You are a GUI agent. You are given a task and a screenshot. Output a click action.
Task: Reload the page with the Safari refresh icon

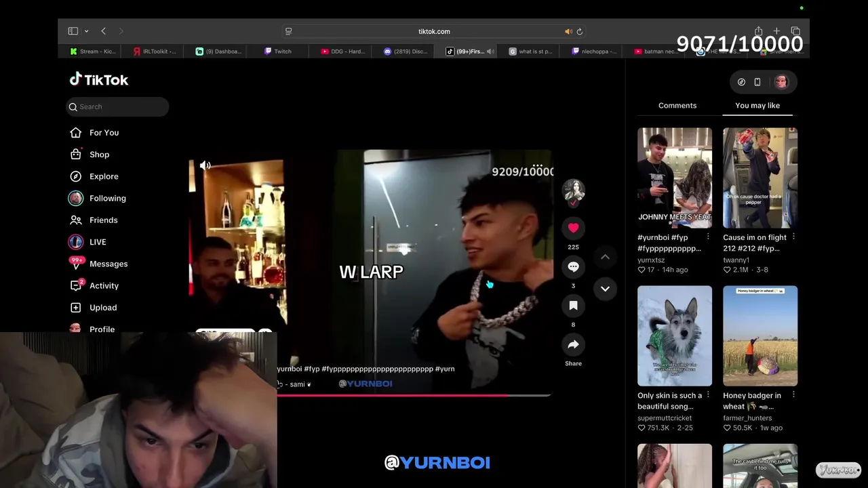coord(579,31)
